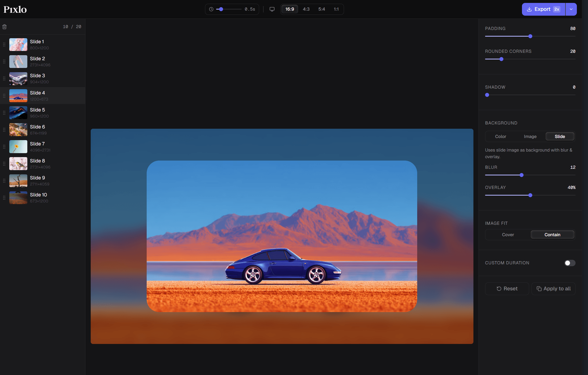Click the Pixlo logo

tap(15, 10)
